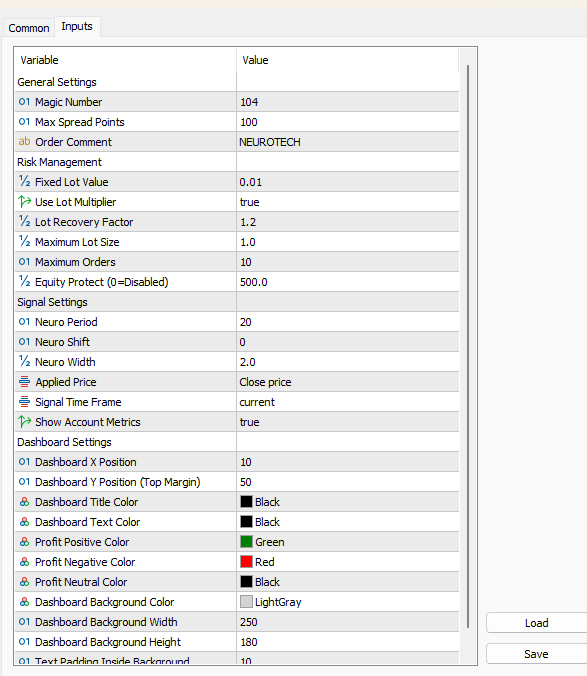
Task: Select the General Settings section row
Action: (x=237, y=82)
